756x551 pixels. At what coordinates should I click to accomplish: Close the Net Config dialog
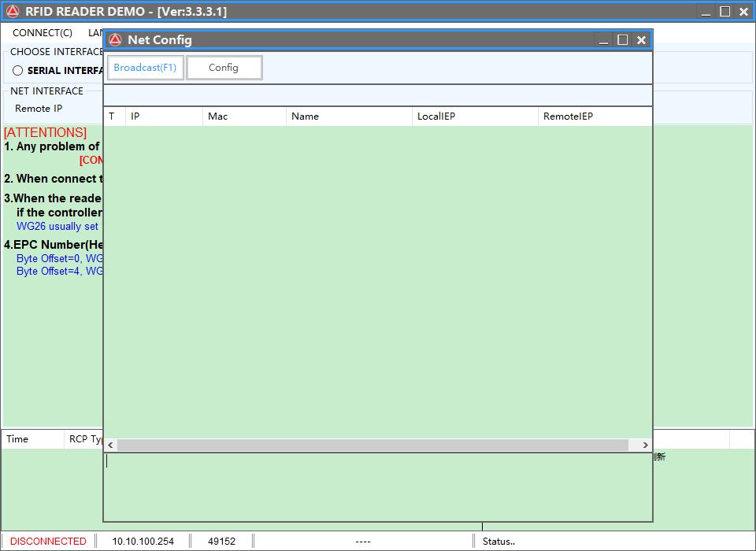click(641, 40)
